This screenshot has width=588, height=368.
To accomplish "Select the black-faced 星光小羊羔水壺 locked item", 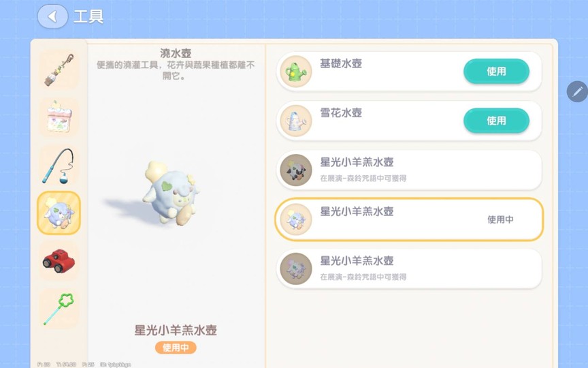I will 409,170.
